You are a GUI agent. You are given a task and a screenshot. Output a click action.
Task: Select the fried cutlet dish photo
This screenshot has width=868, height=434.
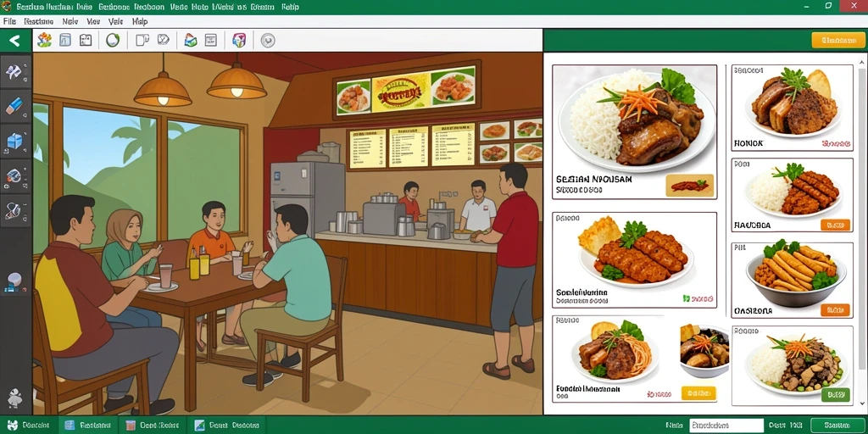click(x=634, y=251)
